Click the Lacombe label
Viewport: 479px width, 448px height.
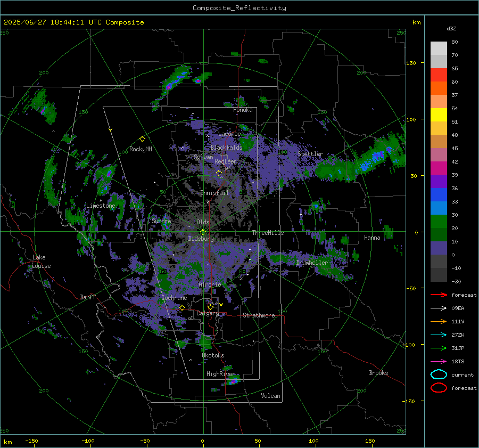(229, 134)
